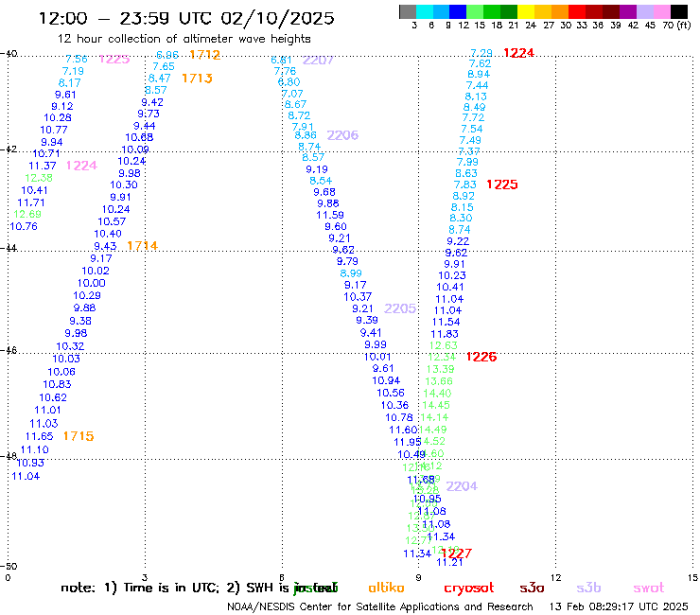Click the lavender pass number 2206

[x=342, y=135]
